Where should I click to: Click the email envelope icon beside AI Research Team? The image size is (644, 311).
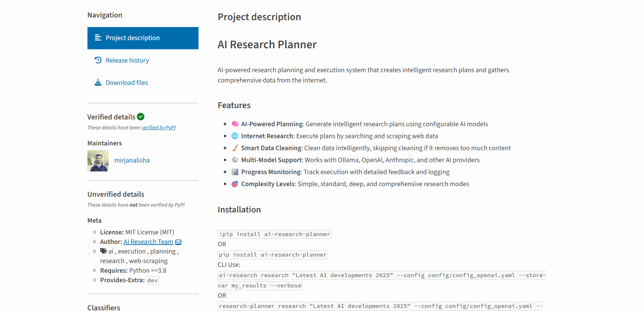coord(178,242)
